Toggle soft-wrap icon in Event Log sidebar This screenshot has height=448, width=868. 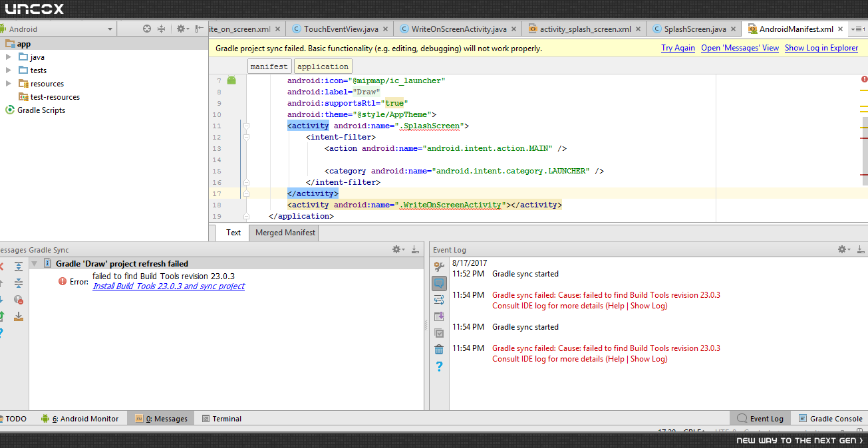pos(439,300)
